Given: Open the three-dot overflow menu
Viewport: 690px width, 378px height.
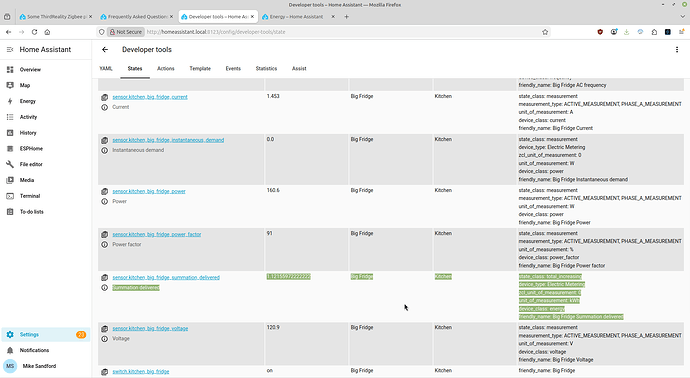Looking at the screenshot, I should (x=677, y=50).
